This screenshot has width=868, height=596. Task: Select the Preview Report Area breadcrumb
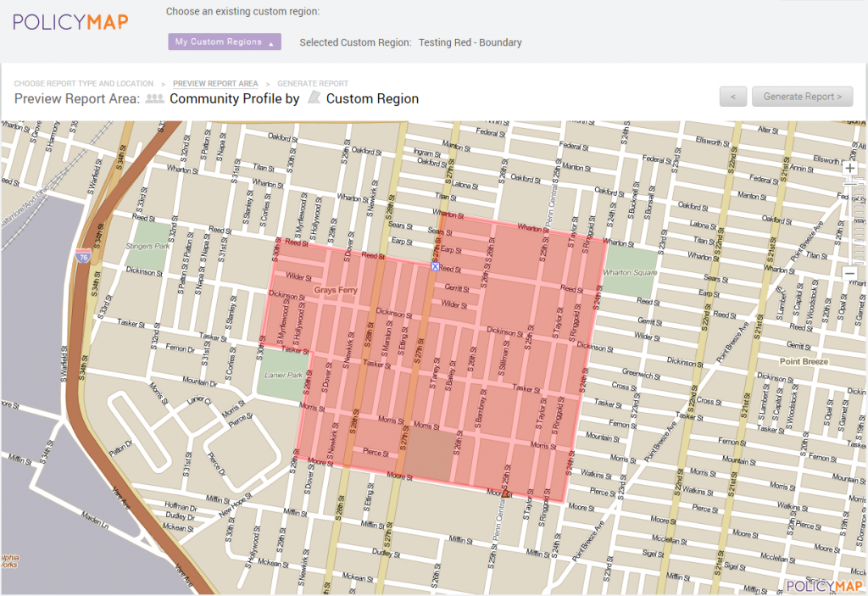click(x=215, y=84)
